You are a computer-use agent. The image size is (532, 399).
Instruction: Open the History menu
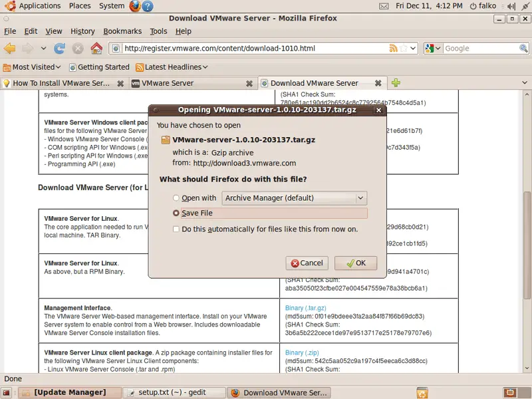[x=82, y=31]
